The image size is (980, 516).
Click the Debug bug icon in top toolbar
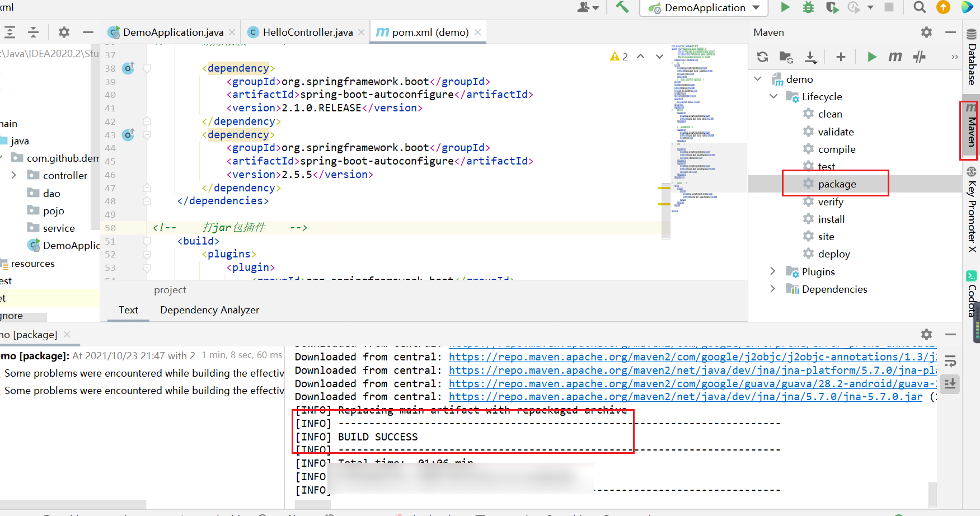coord(808,7)
